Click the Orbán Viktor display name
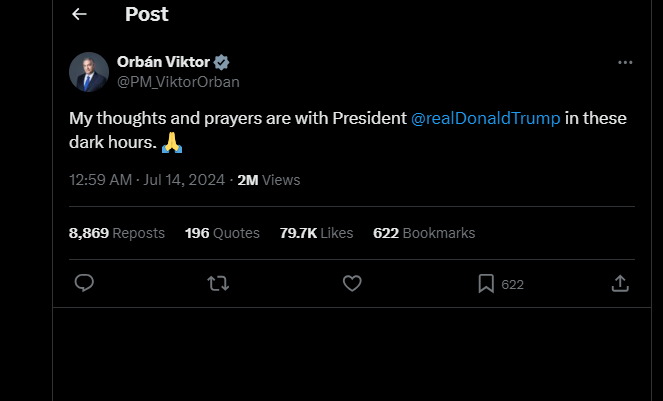Screen dimensions: 663x401 163,62
